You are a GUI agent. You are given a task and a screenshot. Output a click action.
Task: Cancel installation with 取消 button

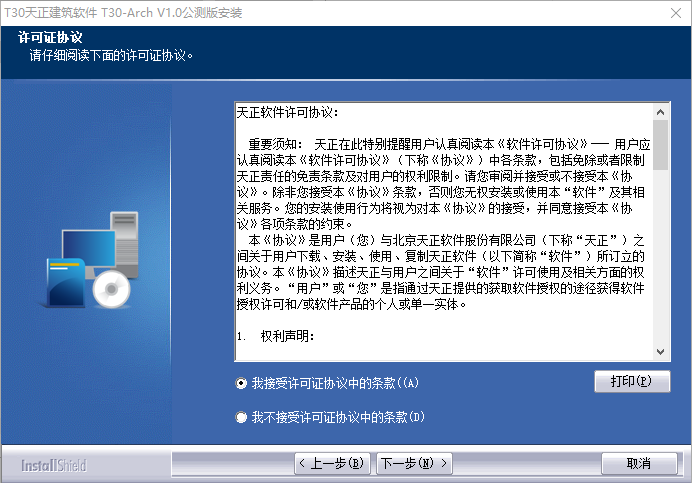pos(639,463)
